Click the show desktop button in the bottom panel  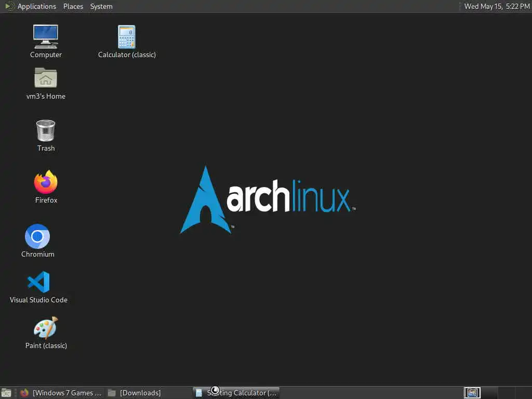click(x=6, y=393)
